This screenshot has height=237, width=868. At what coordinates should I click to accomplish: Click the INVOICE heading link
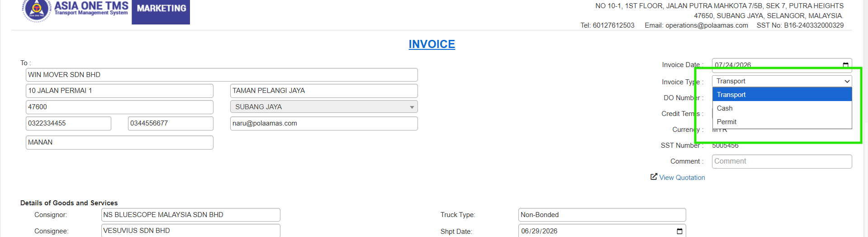click(x=432, y=44)
